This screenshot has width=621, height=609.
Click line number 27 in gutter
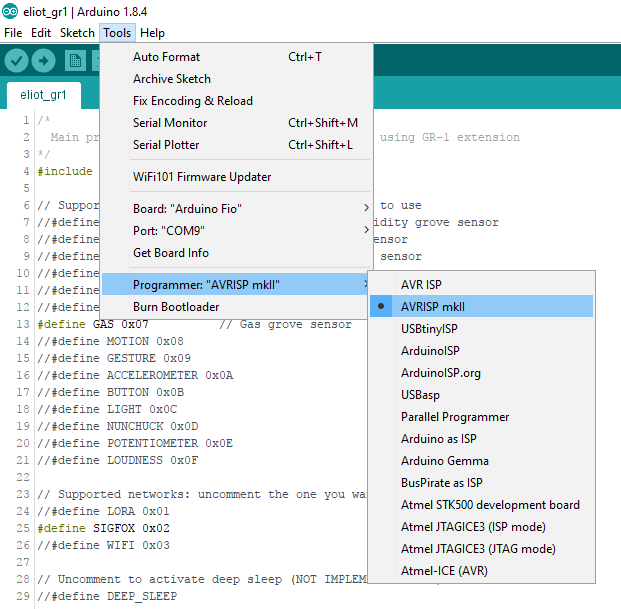coord(23,562)
